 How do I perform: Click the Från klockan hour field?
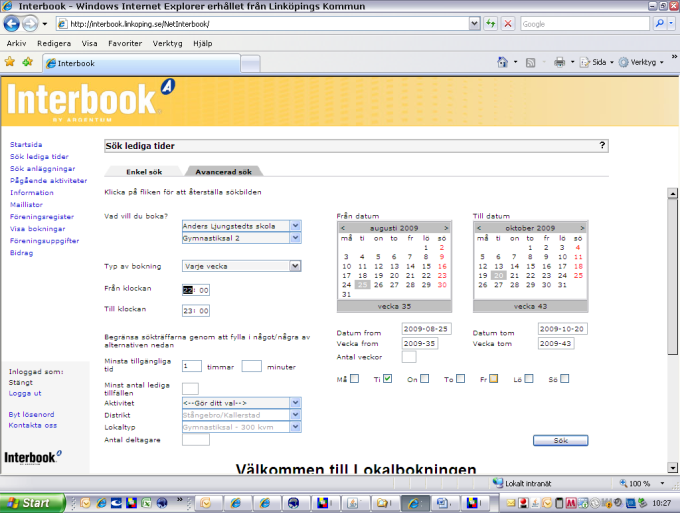(x=188, y=290)
